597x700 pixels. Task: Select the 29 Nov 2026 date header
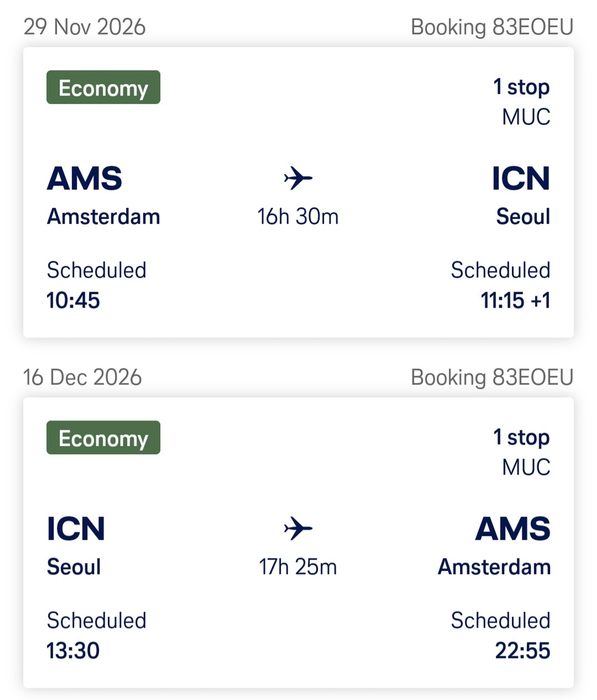(85, 27)
